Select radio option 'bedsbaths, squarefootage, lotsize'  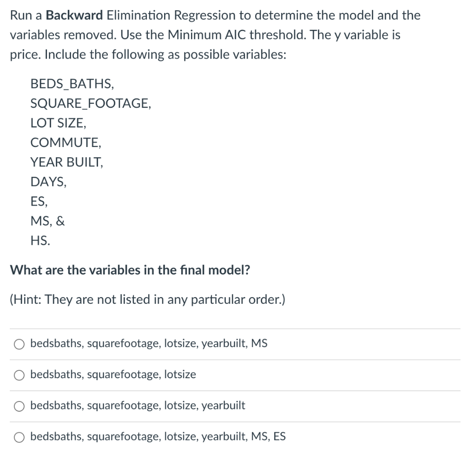click(x=19, y=375)
